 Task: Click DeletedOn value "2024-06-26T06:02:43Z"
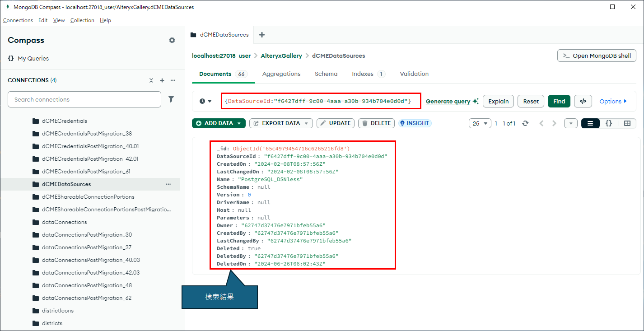point(290,264)
